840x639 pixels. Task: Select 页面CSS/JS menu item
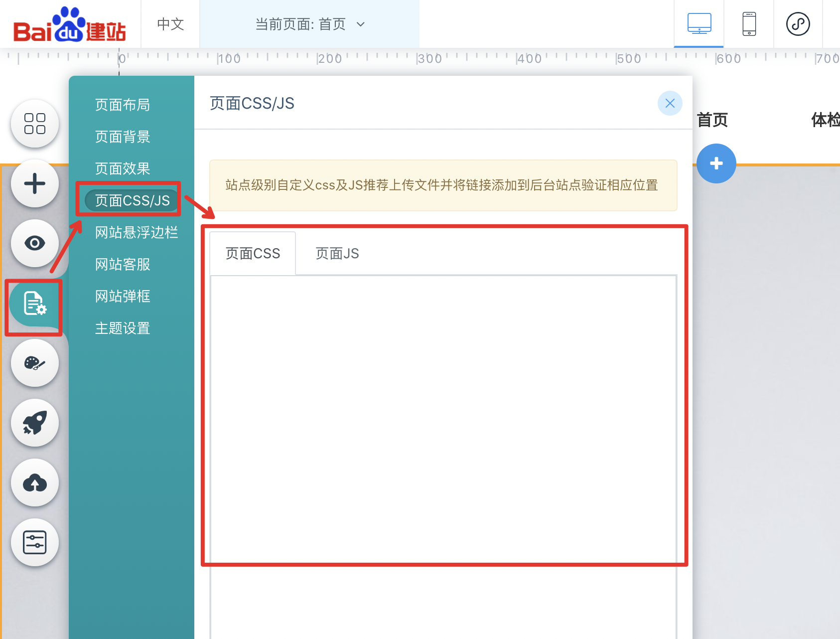(132, 200)
